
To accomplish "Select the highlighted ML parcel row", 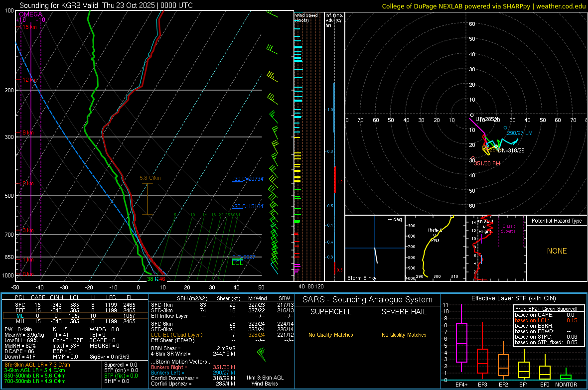I will pos(75,316).
